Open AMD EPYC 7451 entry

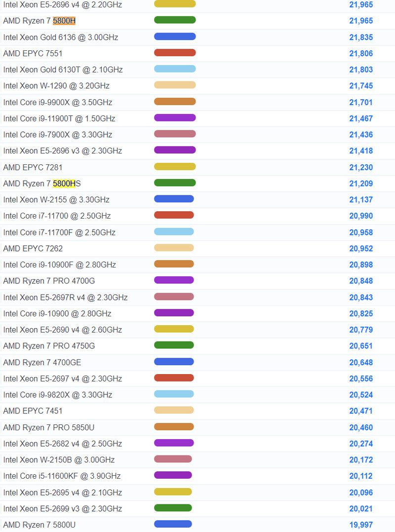click(x=33, y=411)
